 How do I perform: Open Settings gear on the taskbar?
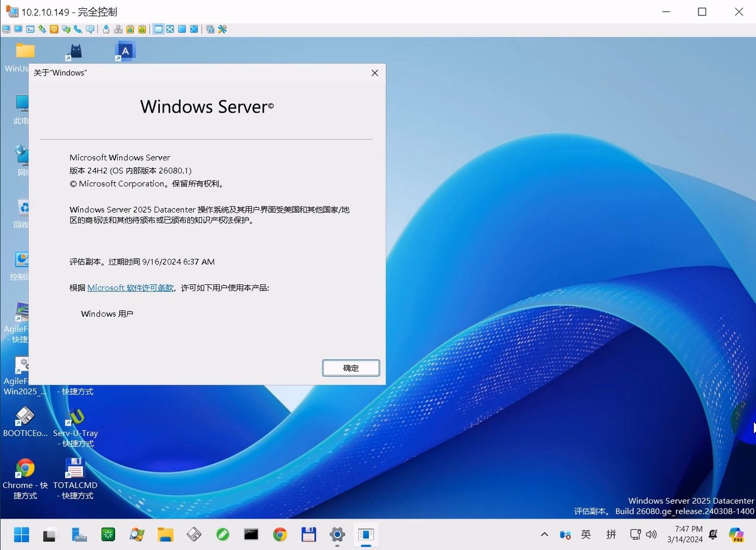coord(337,535)
